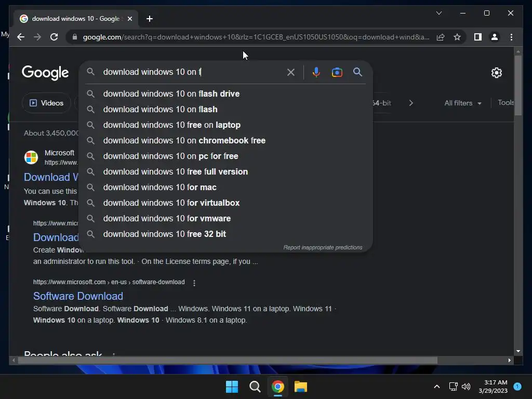Open a new tab with plus button
The width and height of the screenshot is (532, 399).
point(150,19)
